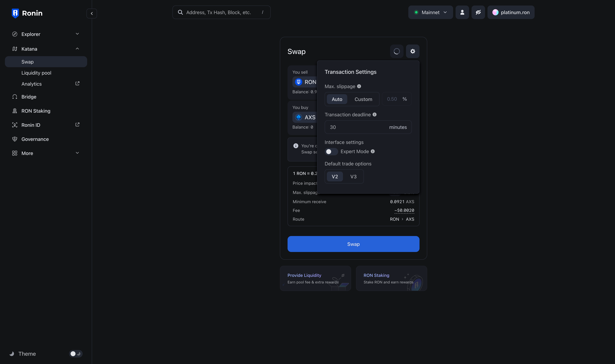Expand the More menu chevron
This screenshot has height=364, width=615.
(77, 153)
